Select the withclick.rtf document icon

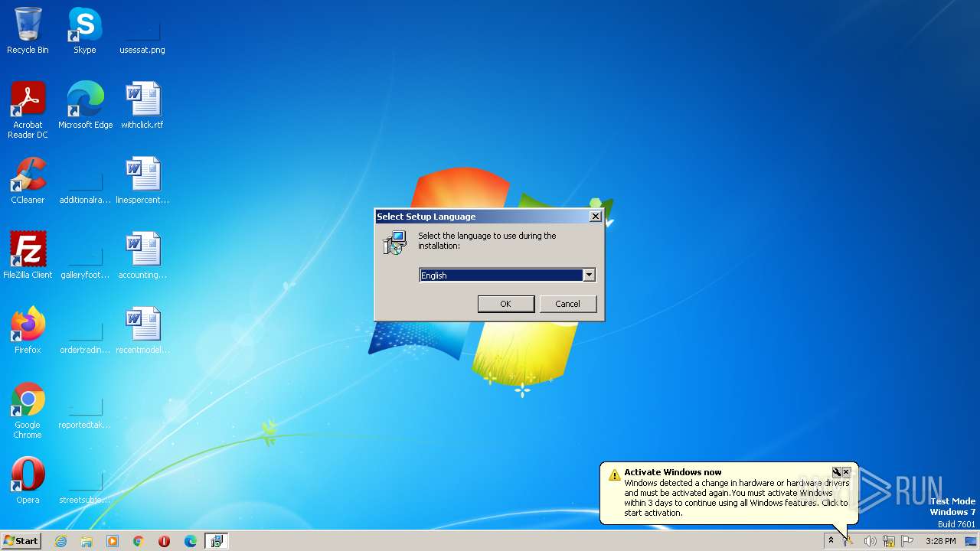pyautogui.click(x=142, y=105)
